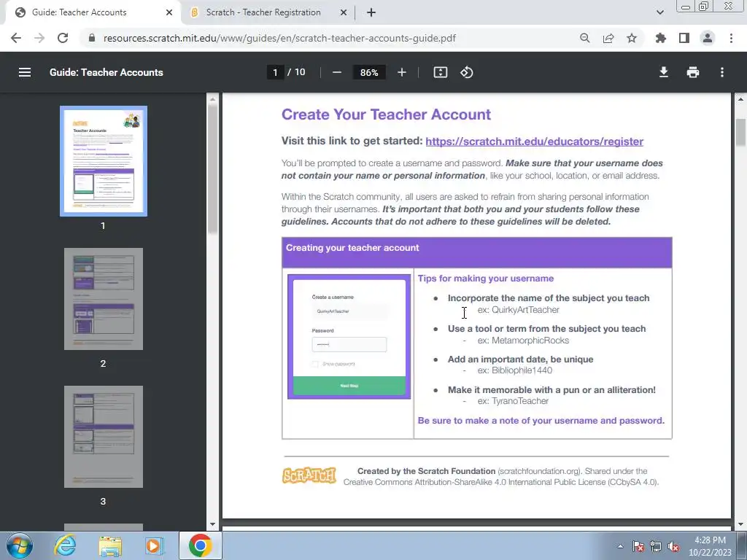Click the 'ex: MetamorphicRocks' example text

point(523,341)
